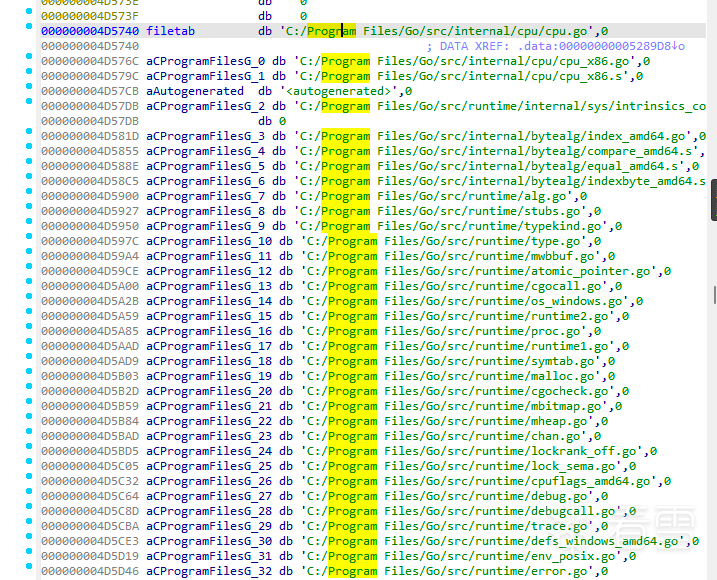Screen dimensions: 717x580
Task: Toggle breakpoint dot beside aCProgramFilesG_7 line
Action: pyautogui.click(x=29, y=191)
